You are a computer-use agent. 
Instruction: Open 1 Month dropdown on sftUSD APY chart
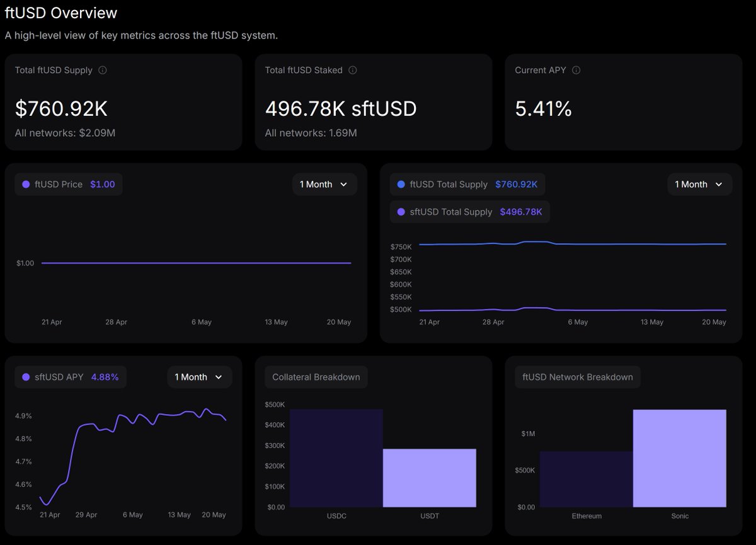pyautogui.click(x=200, y=377)
